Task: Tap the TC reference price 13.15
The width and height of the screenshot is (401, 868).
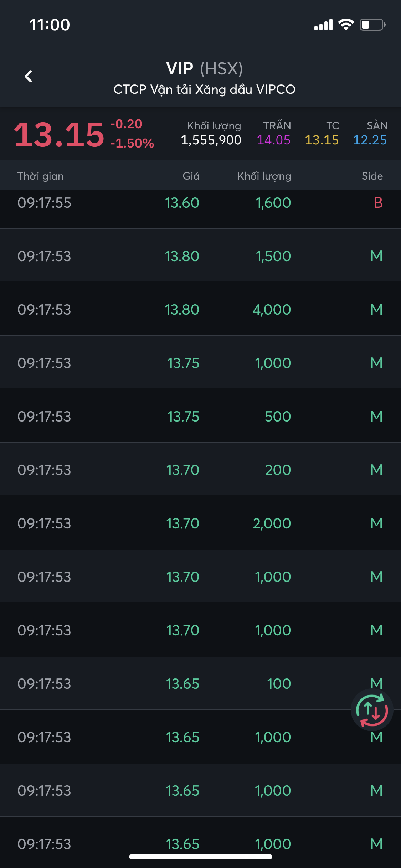Action: coord(322,140)
